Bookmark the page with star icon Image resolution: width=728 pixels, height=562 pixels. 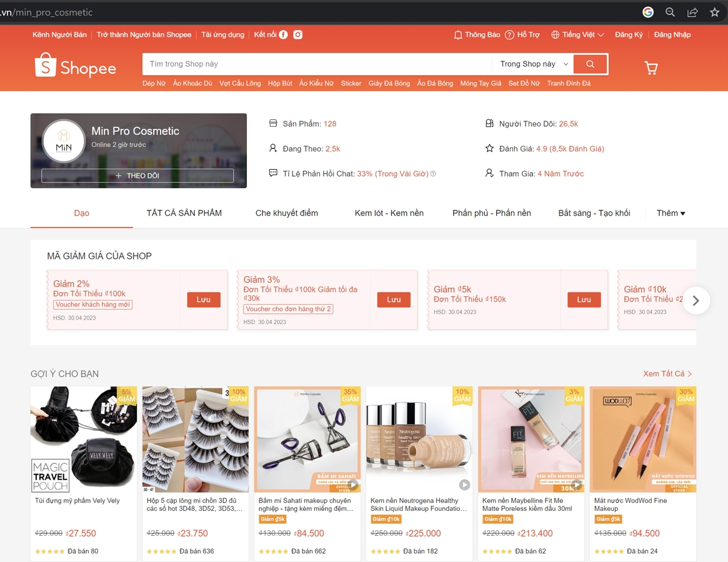tap(714, 12)
